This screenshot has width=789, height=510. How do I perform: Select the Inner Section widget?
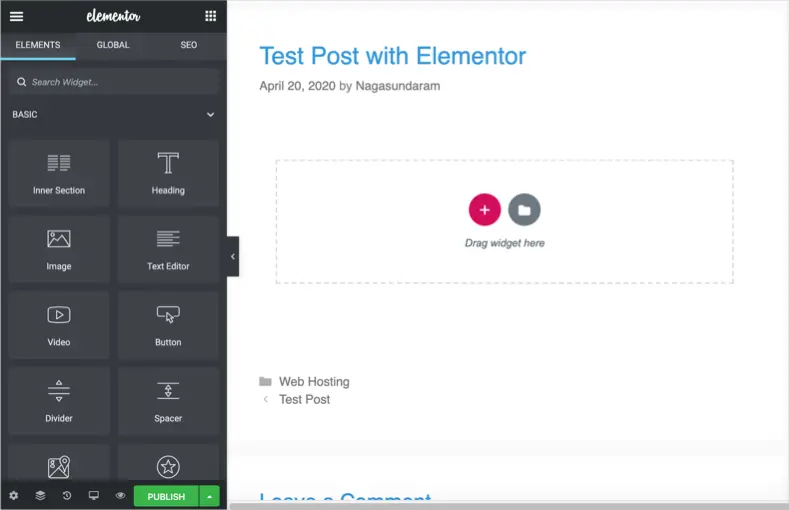[x=59, y=173]
